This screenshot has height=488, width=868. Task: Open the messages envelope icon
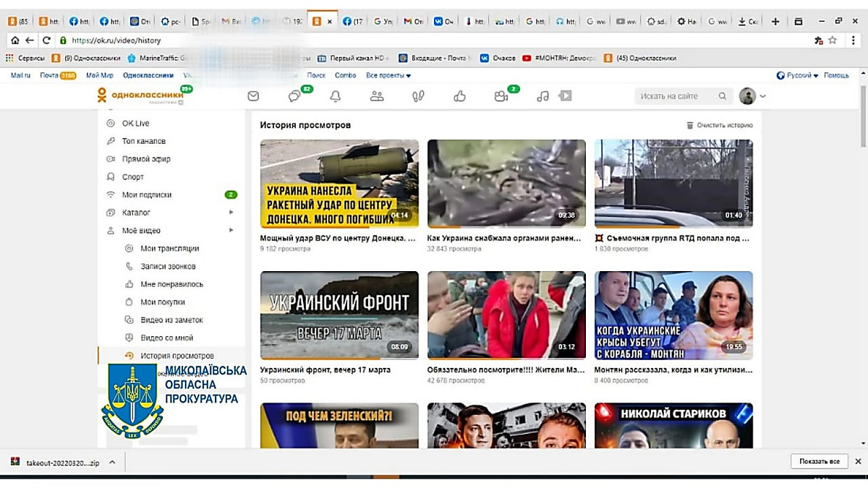(x=253, y=96)
